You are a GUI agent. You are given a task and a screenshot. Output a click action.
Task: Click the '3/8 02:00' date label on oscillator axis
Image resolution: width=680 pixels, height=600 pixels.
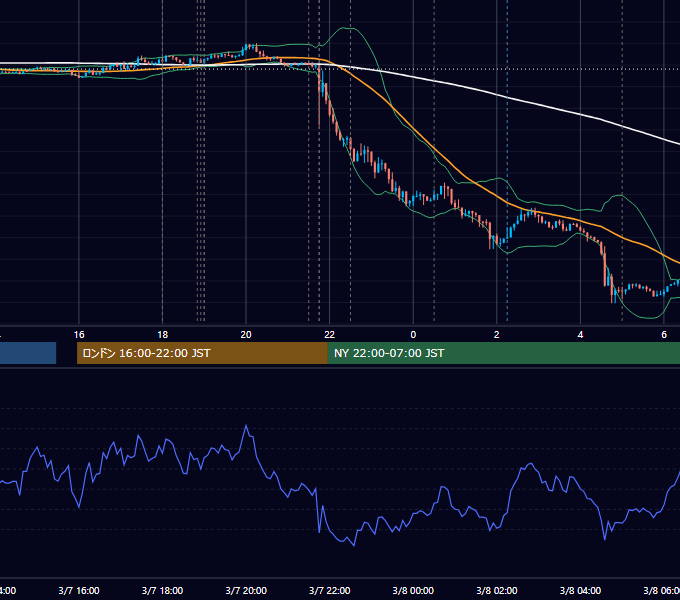point(497,590)
